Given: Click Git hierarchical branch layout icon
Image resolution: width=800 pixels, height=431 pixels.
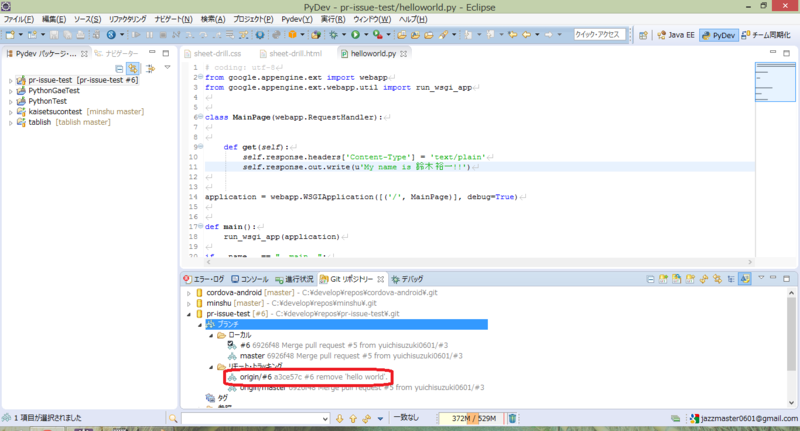Looking at the screenshot, I should click(731, 279).
